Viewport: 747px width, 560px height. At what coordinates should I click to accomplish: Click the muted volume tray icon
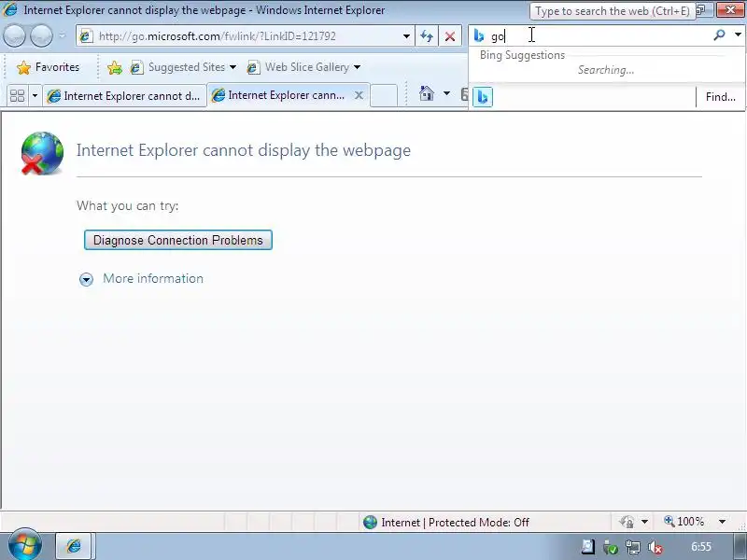655,548
